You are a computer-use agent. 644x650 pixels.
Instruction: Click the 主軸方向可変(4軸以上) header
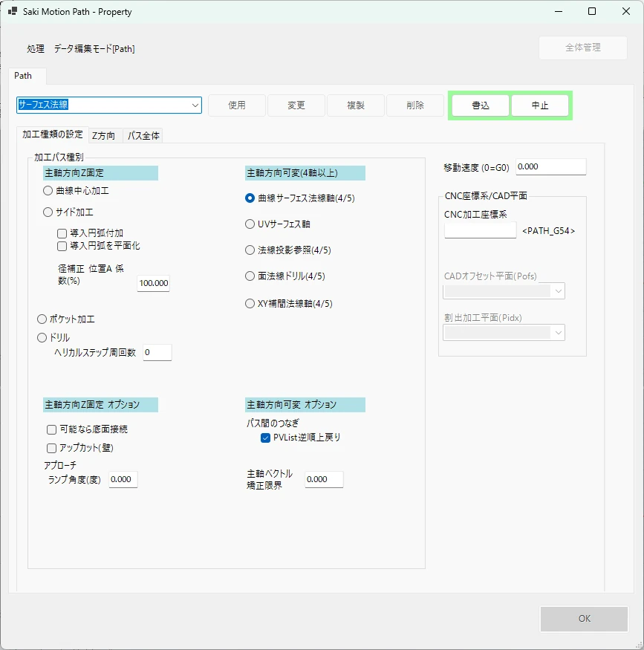(305, 173)
